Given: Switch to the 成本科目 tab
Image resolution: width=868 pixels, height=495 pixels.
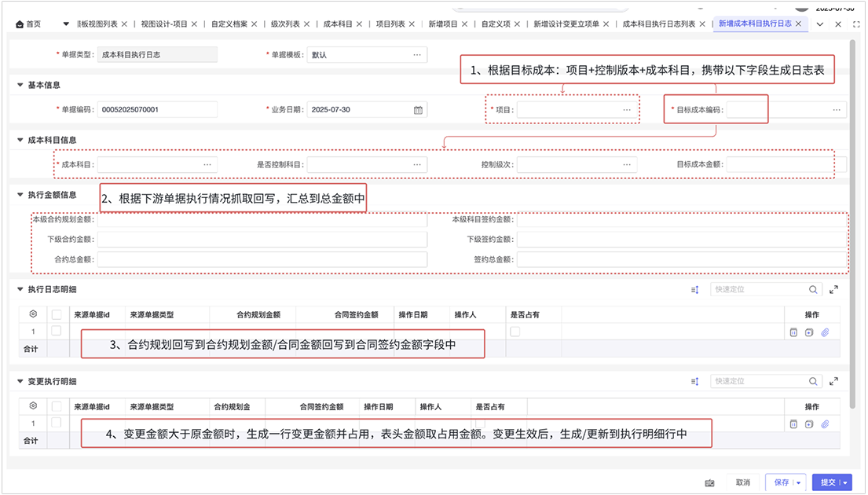Looking at the screenshot, I should tap(338, 24).
